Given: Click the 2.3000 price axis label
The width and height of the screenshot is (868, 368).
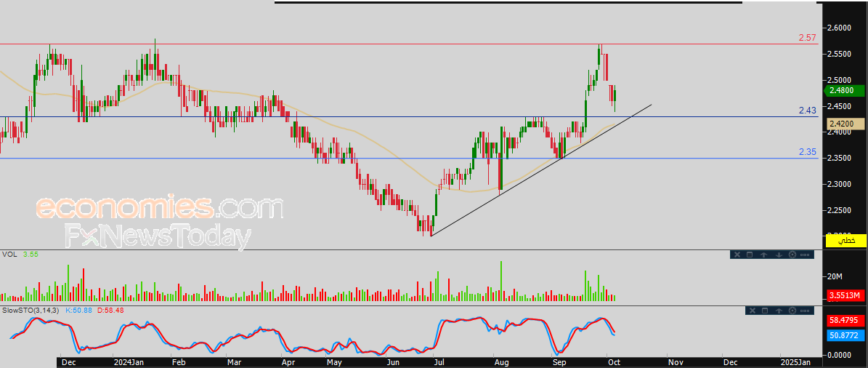Looking at the screenshot, I should (839, 184).
